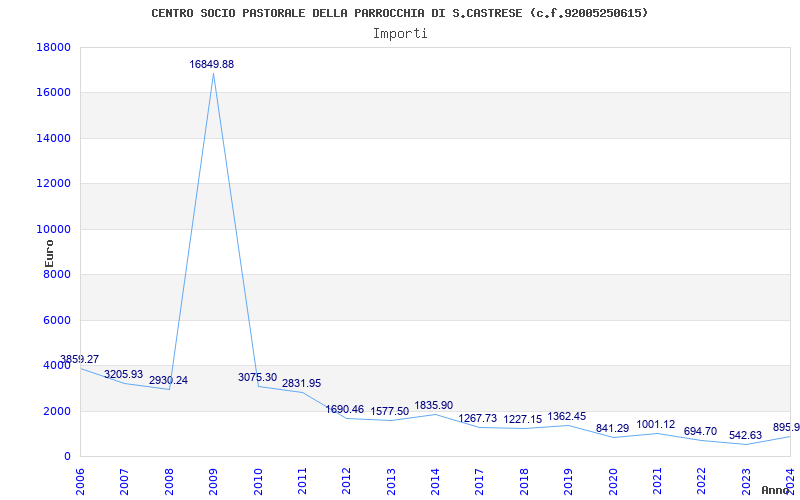The image size is (800, 500).
Task: Click the data label 694.70
Action: pos(701,432)
